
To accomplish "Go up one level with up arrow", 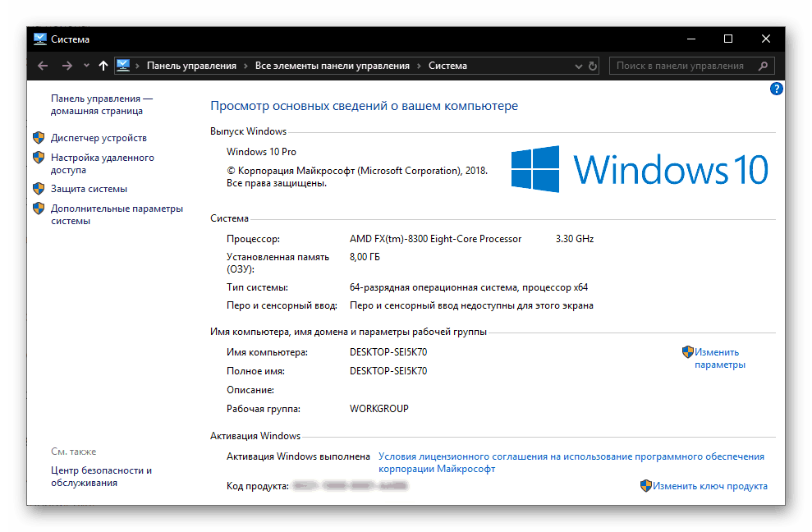I will pyautogui.click(x=103, y=66).
